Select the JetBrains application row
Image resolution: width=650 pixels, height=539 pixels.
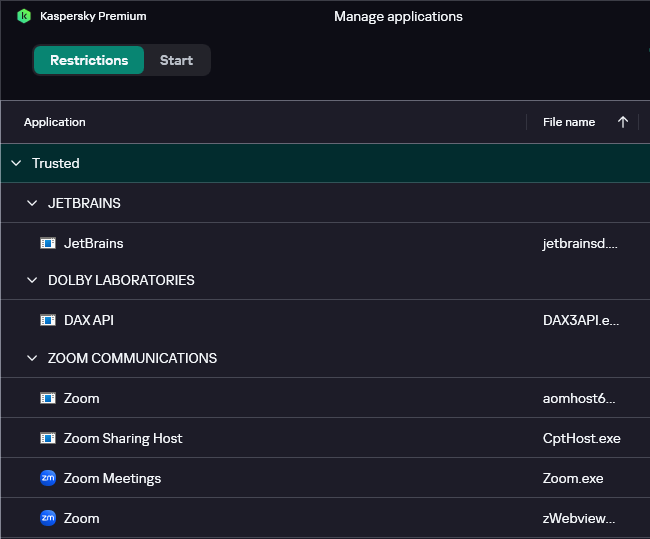325,243
